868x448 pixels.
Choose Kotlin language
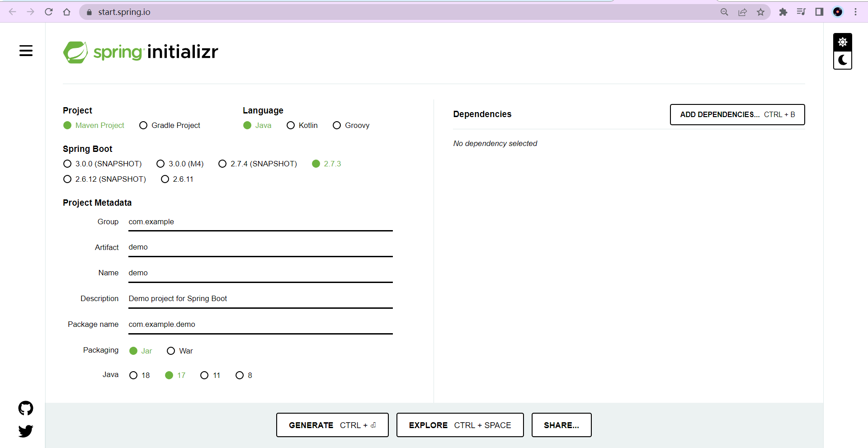[x=302, y=125]
